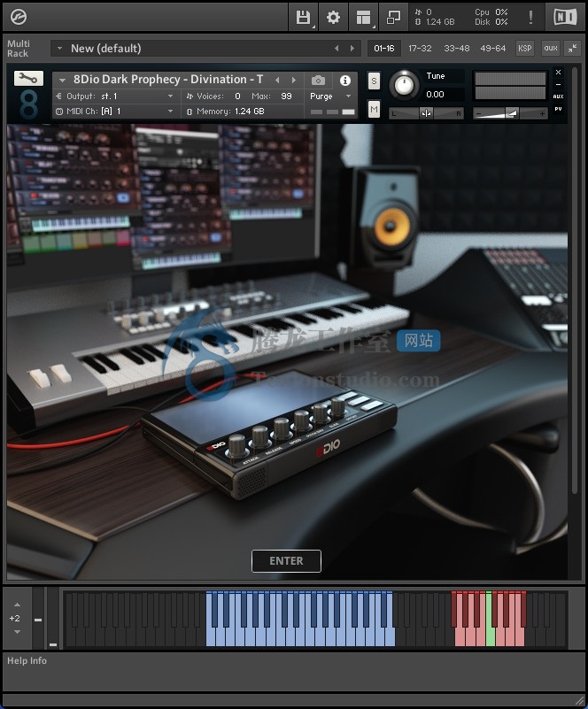Increase keyboard octave with up arrow
Viewport: 588px width, 709px height.
click(x=17, y=605)
